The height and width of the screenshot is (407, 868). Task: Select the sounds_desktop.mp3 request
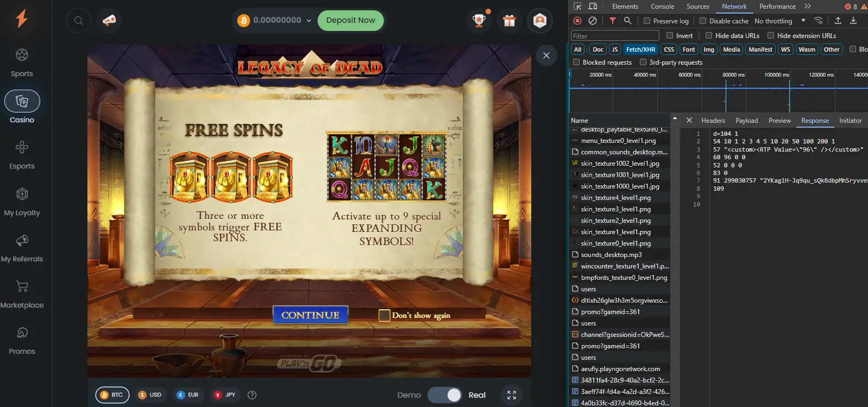(x=620, y=255)
